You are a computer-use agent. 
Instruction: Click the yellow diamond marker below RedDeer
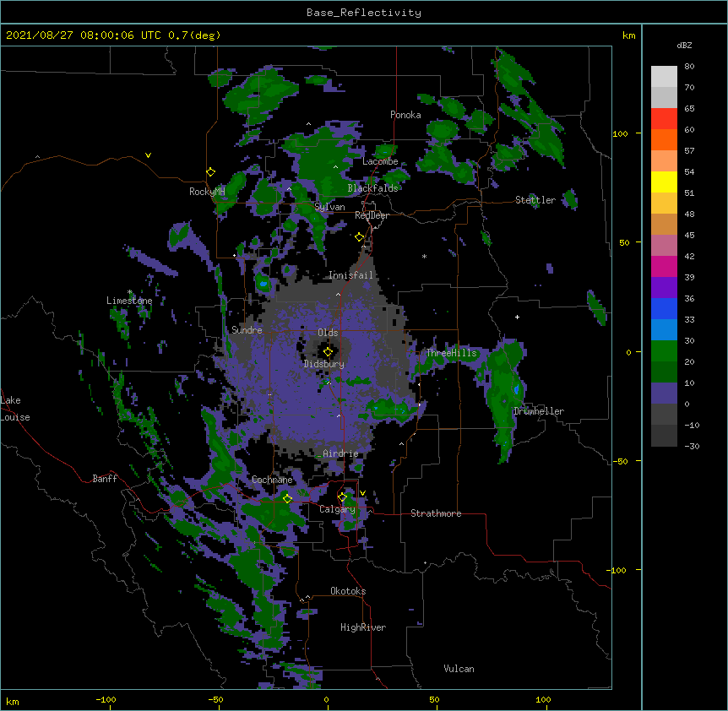coord(360,237)
